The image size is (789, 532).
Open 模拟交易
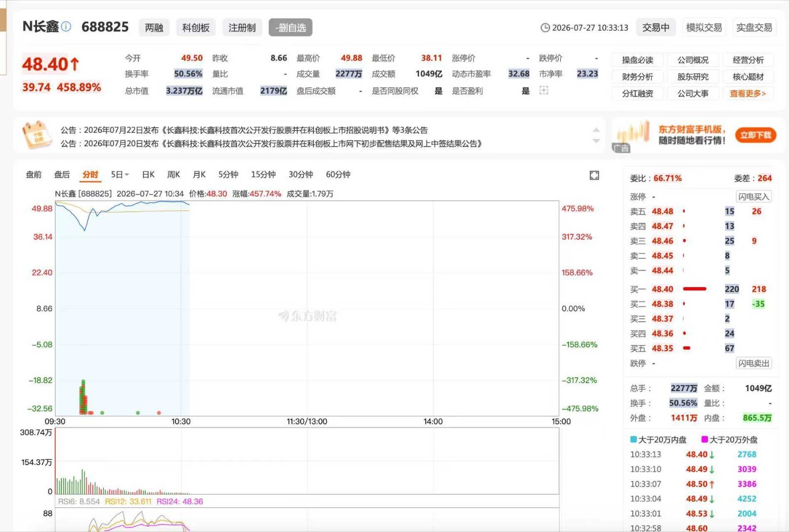[704, 28]
